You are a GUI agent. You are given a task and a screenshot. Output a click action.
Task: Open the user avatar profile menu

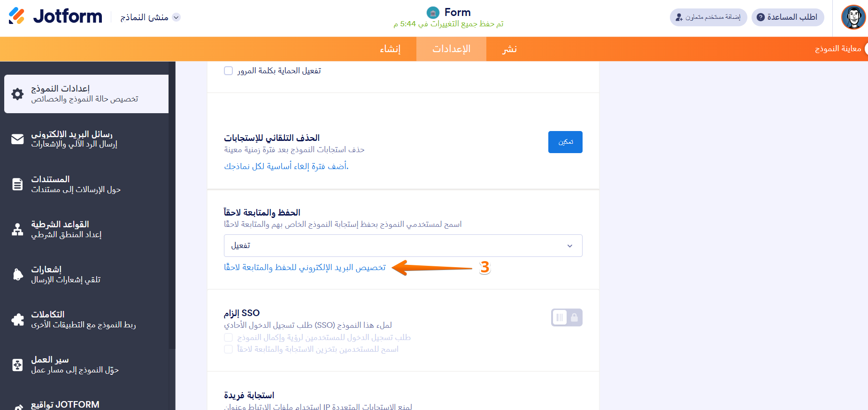pos(853,17)
